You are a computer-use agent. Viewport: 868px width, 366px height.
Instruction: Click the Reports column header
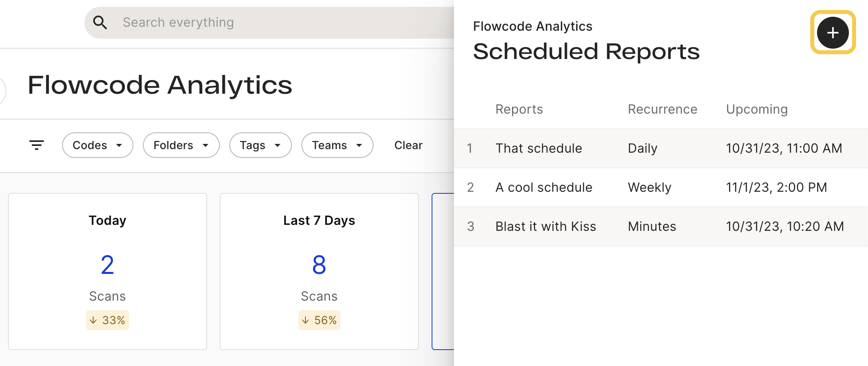[519, 109]
